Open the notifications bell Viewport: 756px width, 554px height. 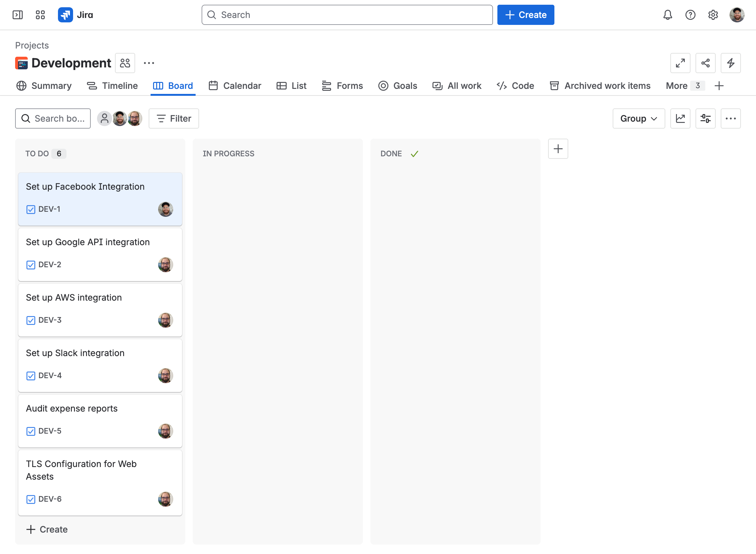pos(667,15)
